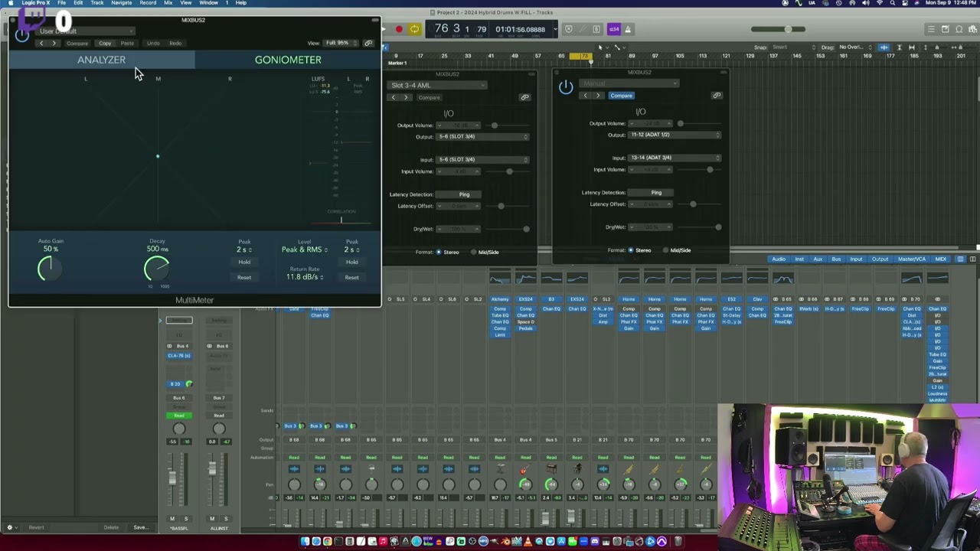Open Level Peak & RMS dropdown
Viewport: 980px width, 551px height.
tap(304, 249)
